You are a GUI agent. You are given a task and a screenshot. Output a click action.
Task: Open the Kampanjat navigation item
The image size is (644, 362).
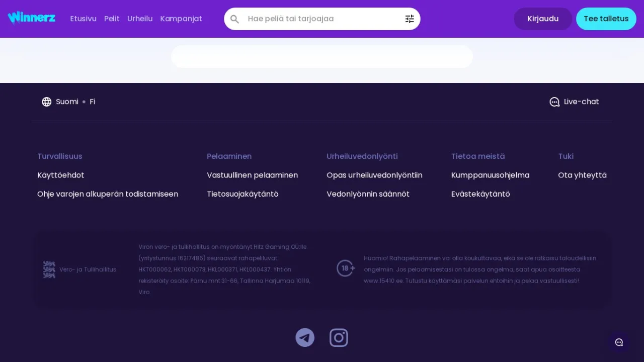(x=181, y=19)
